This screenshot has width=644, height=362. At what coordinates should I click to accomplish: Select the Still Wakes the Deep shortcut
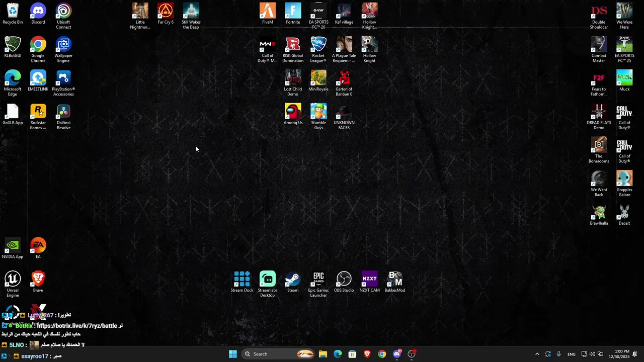click(x=191, y=16)
